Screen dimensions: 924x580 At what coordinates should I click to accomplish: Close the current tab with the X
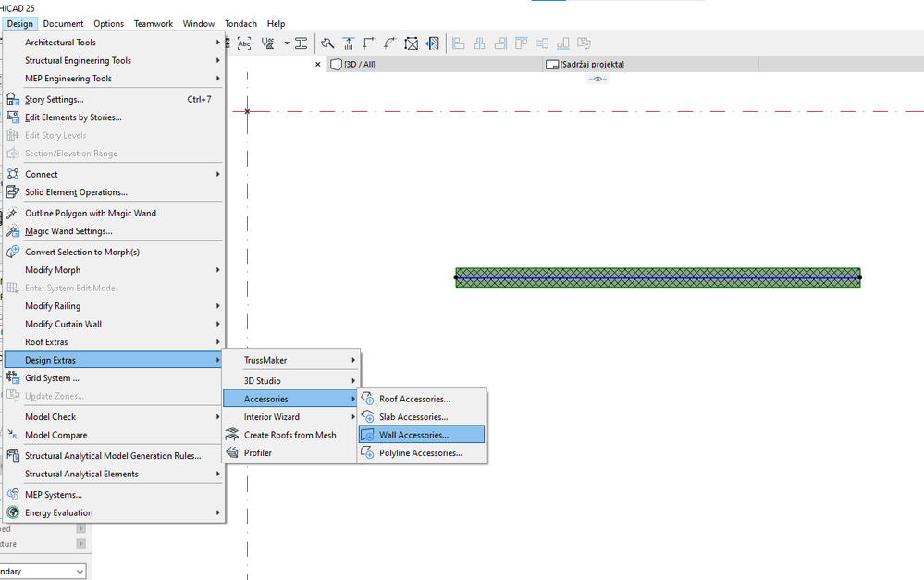tap(317, 64)
